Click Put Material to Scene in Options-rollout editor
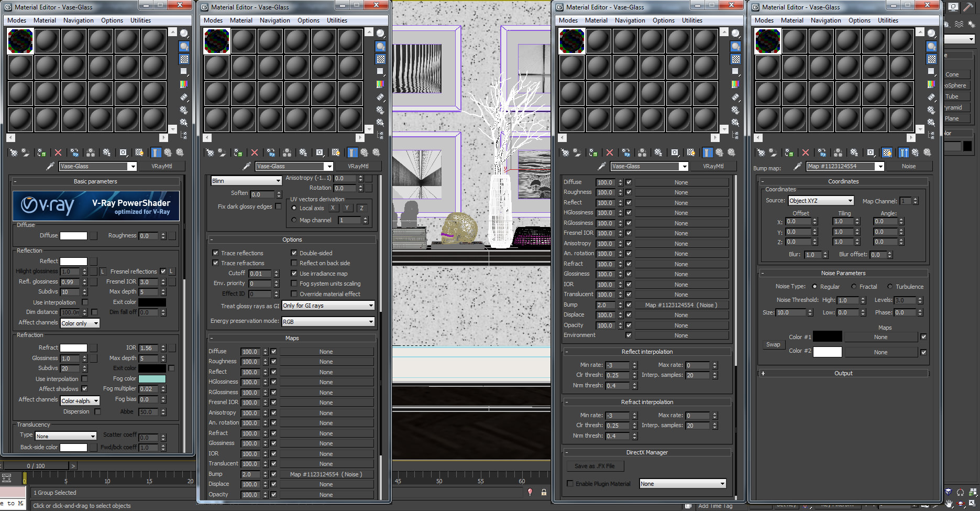980x511 pixels. coord(222,153)
